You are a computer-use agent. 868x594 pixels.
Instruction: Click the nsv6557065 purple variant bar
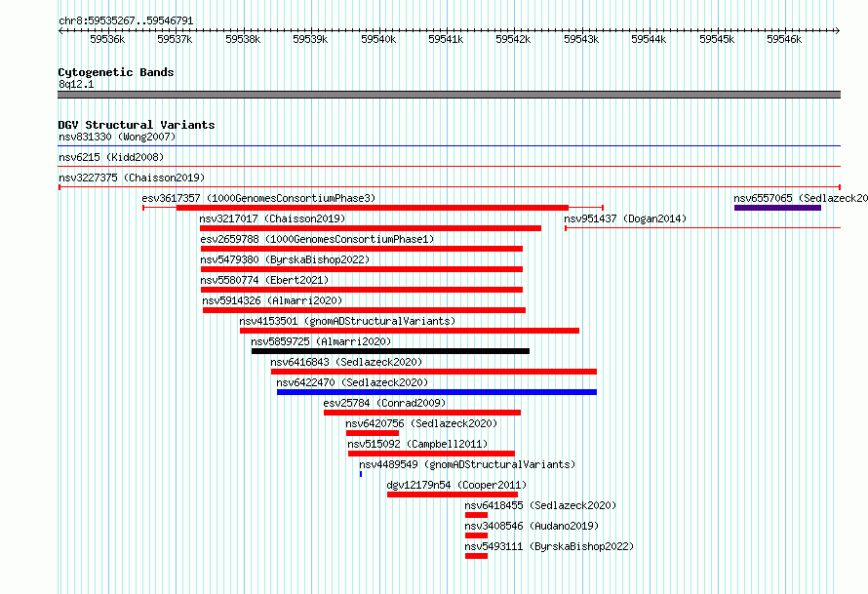coord(777,208)
